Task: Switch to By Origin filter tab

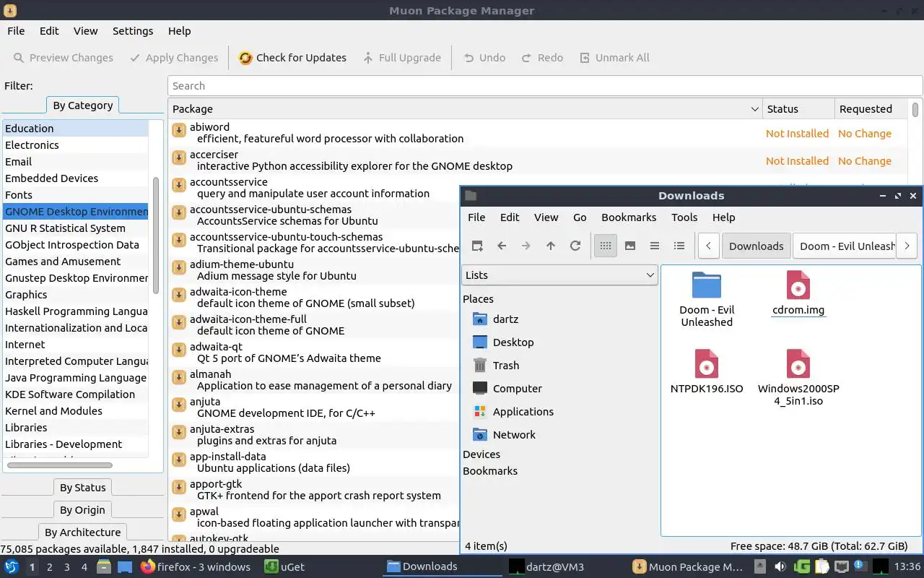Action: [83, 510]
